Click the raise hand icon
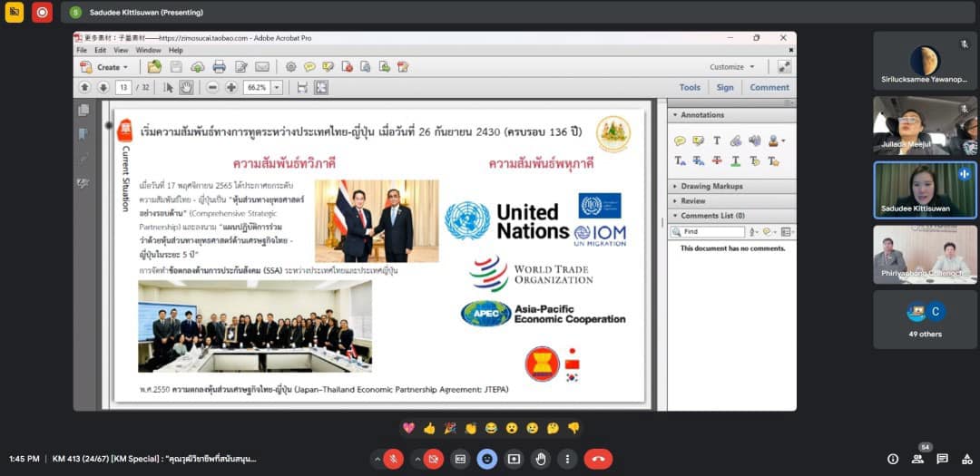Viewport: 980px width, 476px height. pyautogui.click(x=541, y=459)
